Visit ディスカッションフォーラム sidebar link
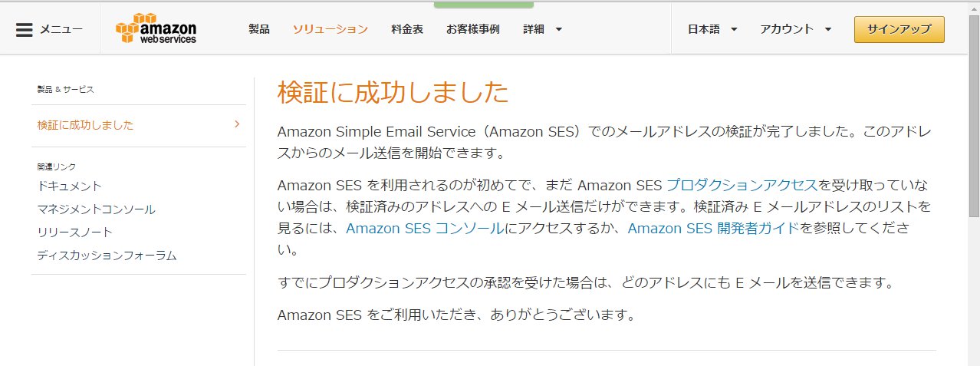 (x=107, y=255)
